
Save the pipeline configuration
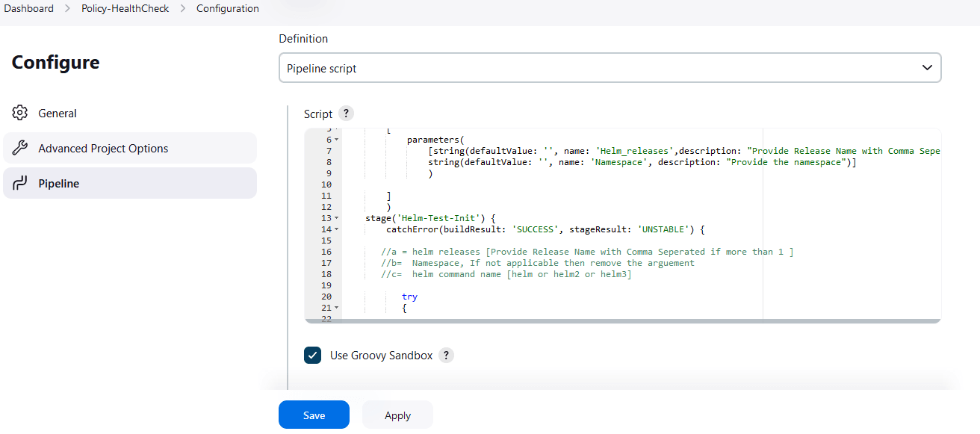tap(314, 415)
